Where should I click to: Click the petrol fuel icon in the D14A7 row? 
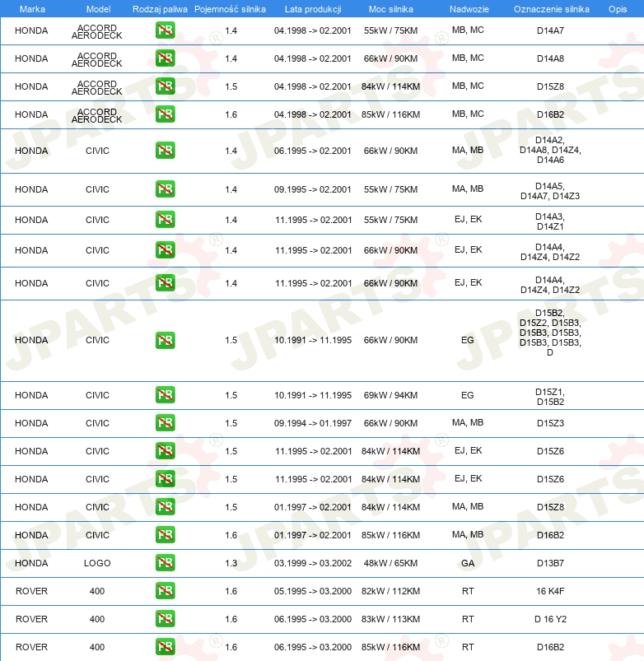165,31
